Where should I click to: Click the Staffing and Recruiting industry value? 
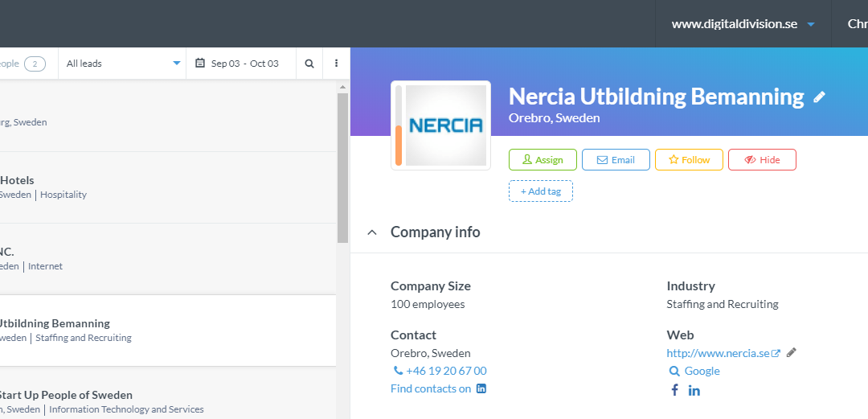click(723, 304)
